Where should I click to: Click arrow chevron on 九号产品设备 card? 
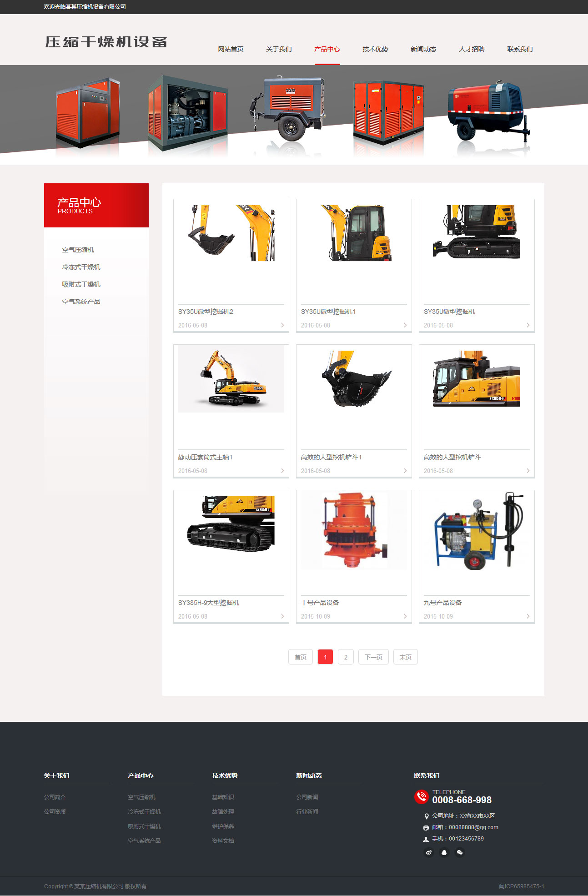tap(528, 616)
